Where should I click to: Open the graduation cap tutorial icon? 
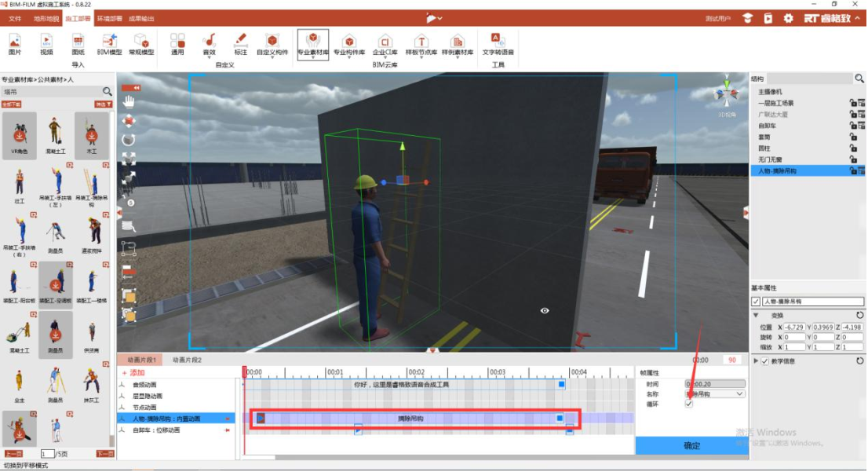747,18
